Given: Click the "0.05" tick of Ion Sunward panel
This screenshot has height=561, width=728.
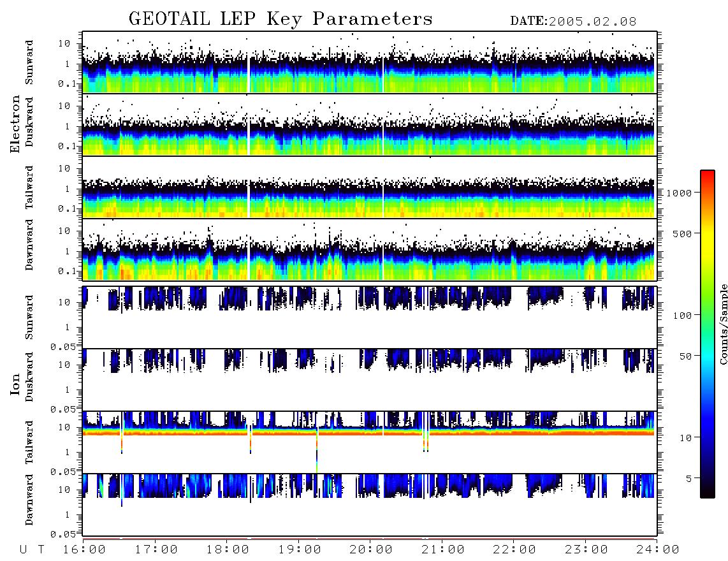Looking at the screenshot, I should pos(63,346).
